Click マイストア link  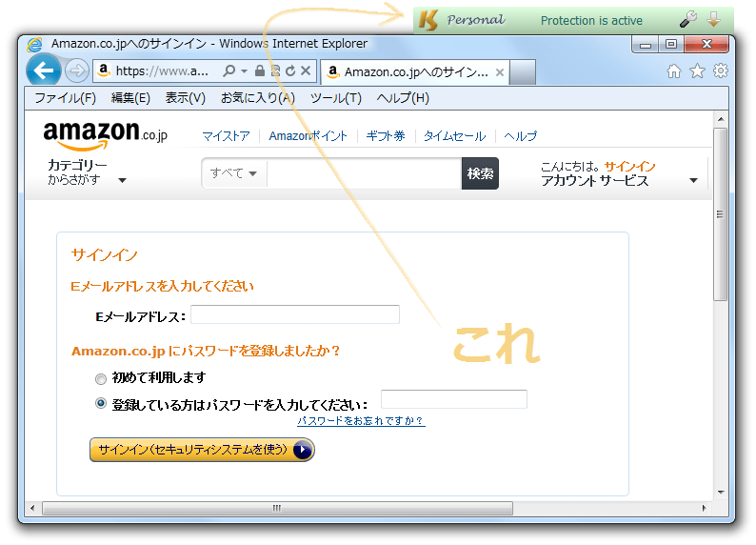tap(226, 136)
